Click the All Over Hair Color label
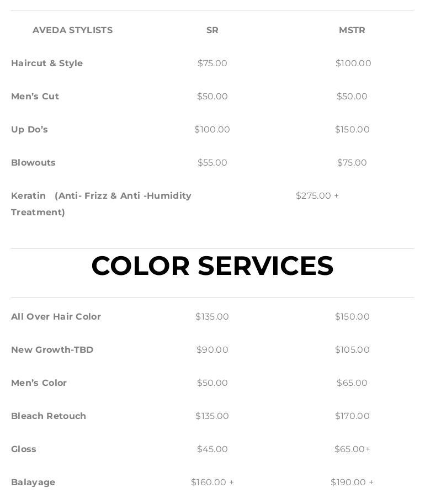425x504 pixels. tap(56, 317)
